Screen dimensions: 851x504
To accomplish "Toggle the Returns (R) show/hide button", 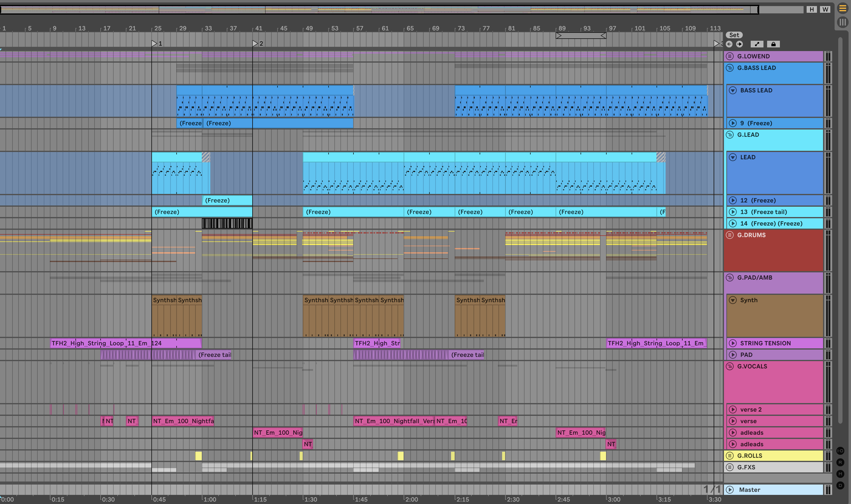I will pos(840,462).
